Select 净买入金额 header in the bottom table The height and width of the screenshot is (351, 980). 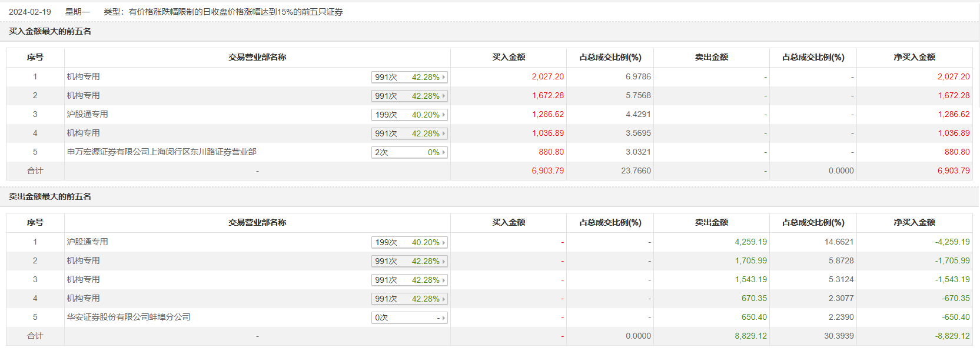914,222
